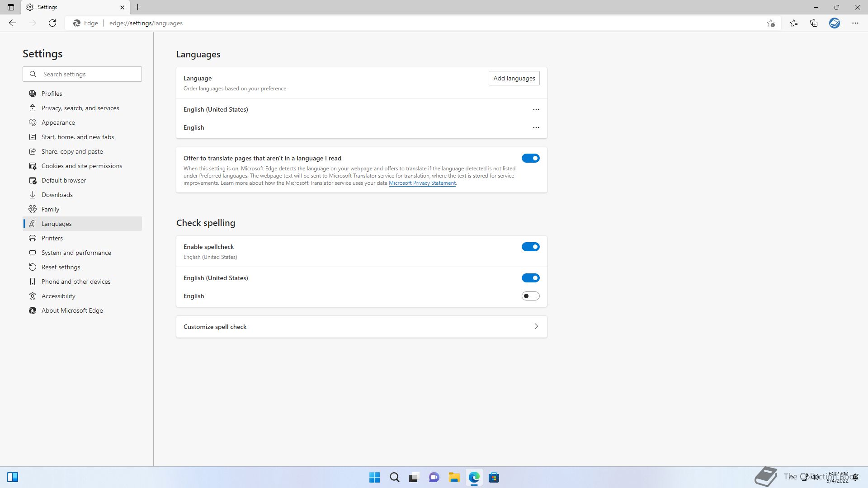Close the Settings tab
This screenshot has width=868, height=488.
122,7
